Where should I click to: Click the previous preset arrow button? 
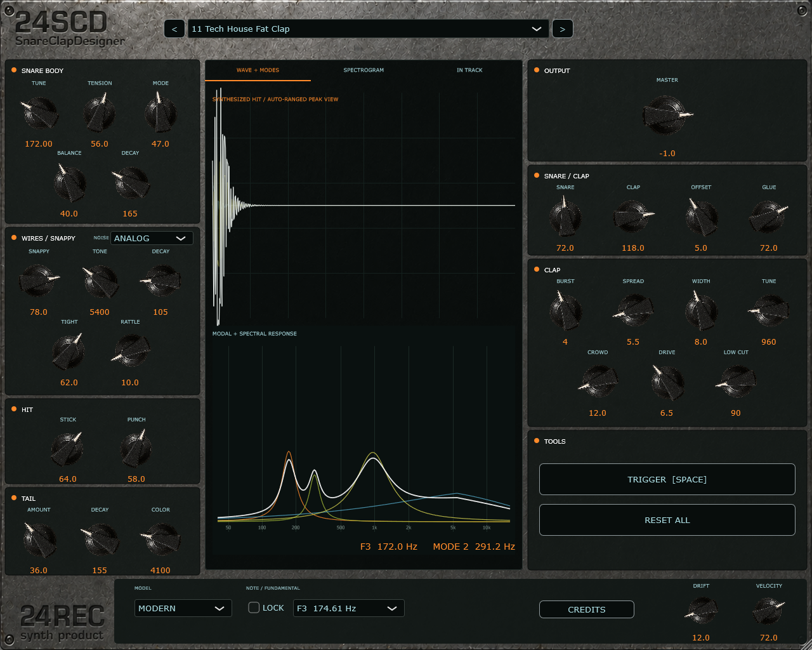tap(174, 29)
